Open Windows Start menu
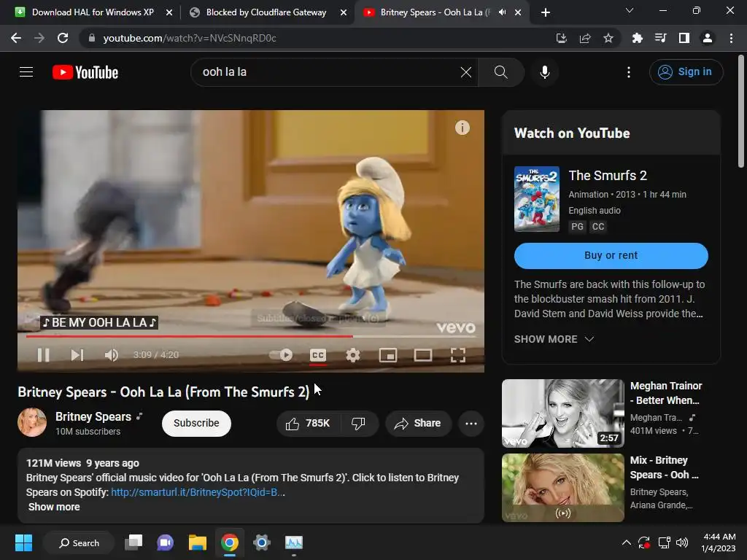This screenshot has width=747, height=560. coord(23,542)
